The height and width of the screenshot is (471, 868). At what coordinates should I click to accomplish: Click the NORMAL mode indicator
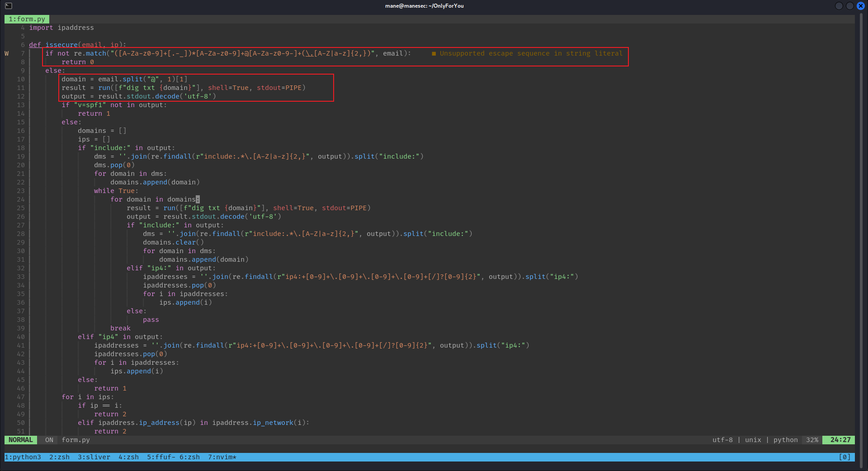[21, 440]
